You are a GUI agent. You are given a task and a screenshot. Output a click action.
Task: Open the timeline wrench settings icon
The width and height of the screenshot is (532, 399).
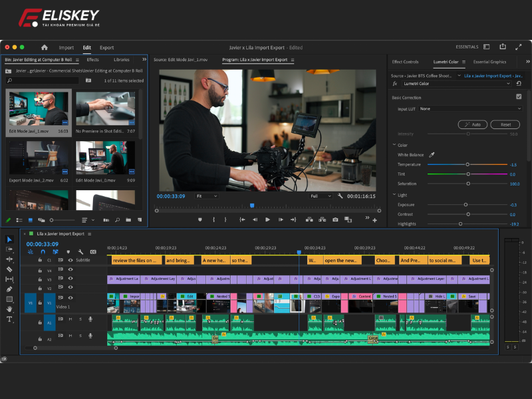[80, 252]
